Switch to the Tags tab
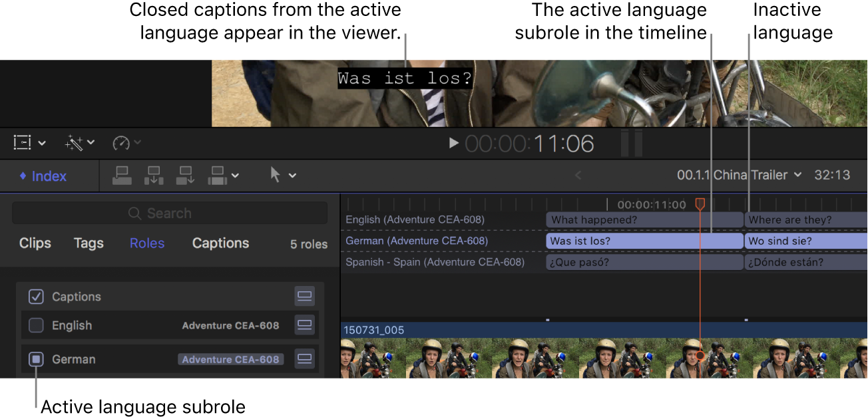 click(x=89, y=243)
